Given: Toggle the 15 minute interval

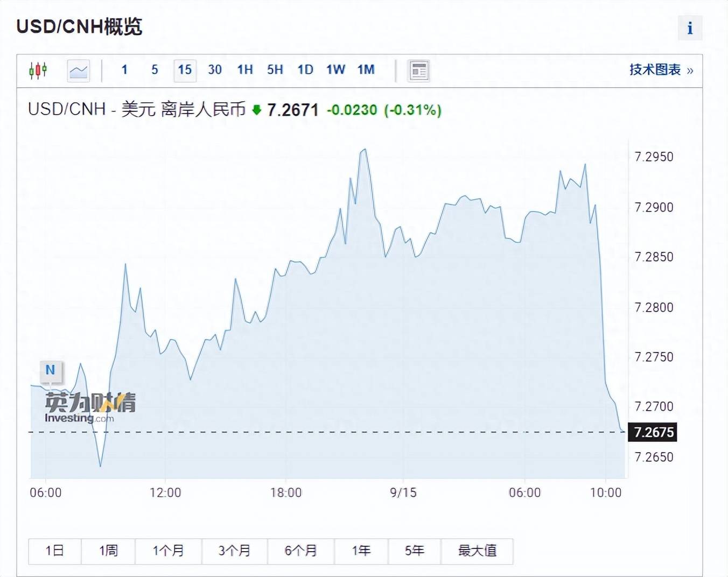Looking at the screenshot, I should tap(185, 70).
